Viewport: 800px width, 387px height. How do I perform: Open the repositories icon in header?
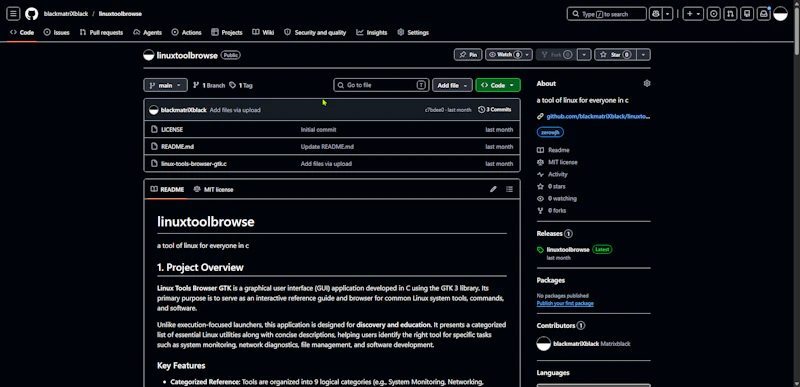[x=747, y=14]
